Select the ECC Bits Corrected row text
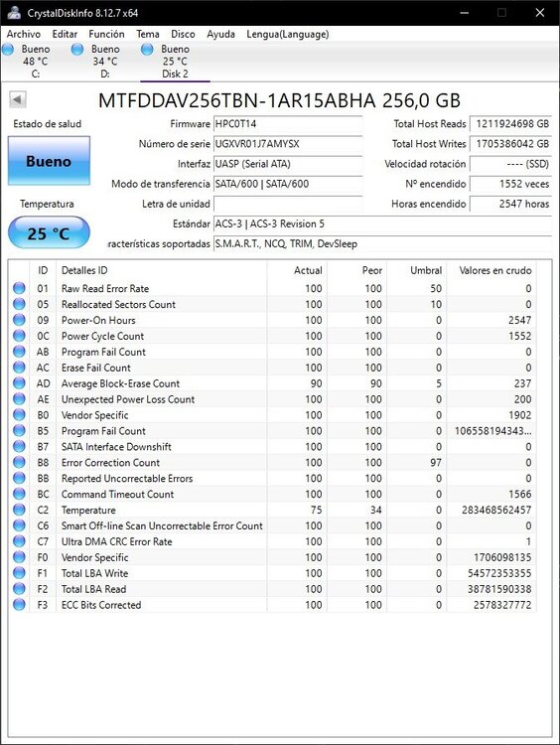 [101, 605]
